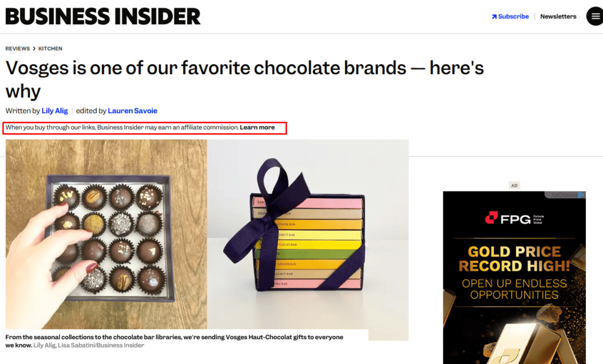The height and width of the screenshot is (364, 603).
Task: View author Lily Alig's profile
Action: [54, 111]
